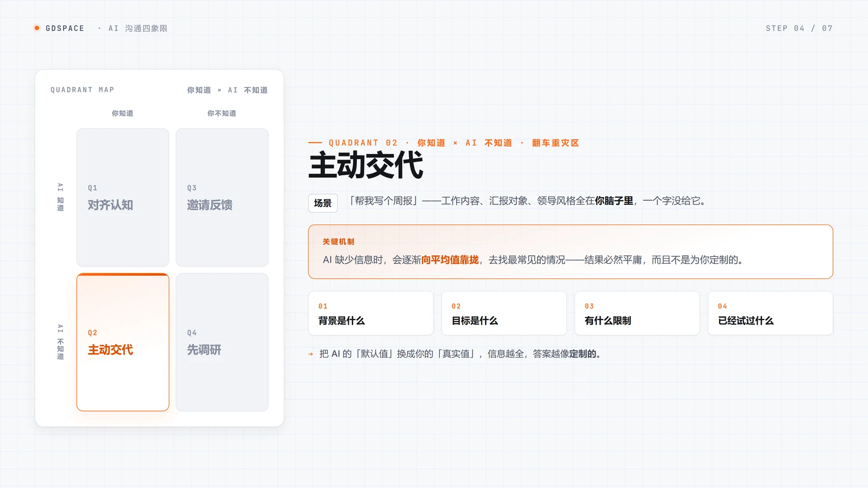Click the 关键机制 box label
The image size is (868, 488).
click(339, 242)
